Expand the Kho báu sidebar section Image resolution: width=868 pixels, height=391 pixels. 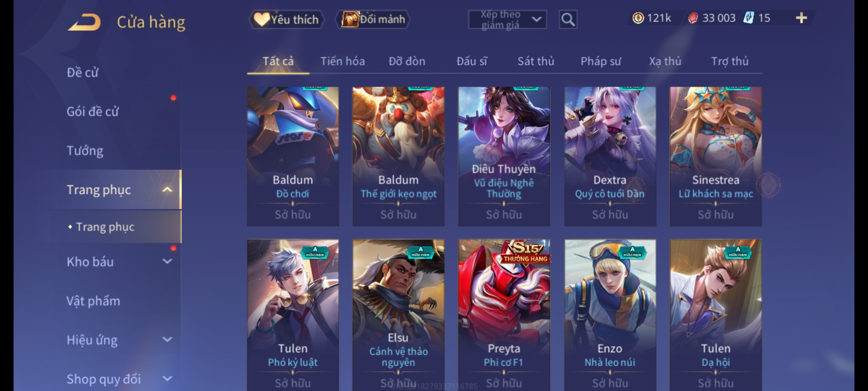click(167, 261)
